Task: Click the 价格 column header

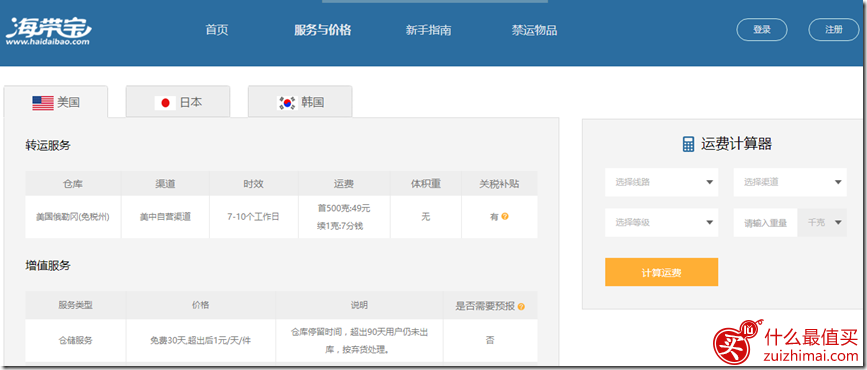Action: coord(201,305)
